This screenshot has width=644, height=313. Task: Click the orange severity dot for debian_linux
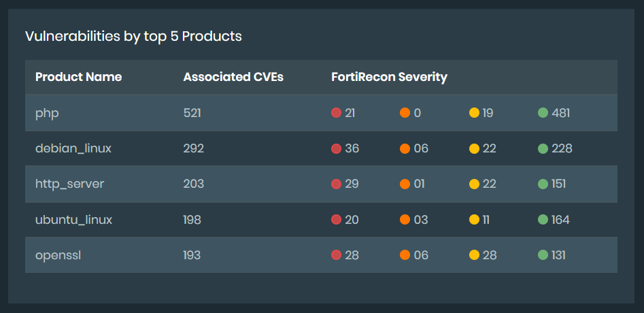[405, 148]
